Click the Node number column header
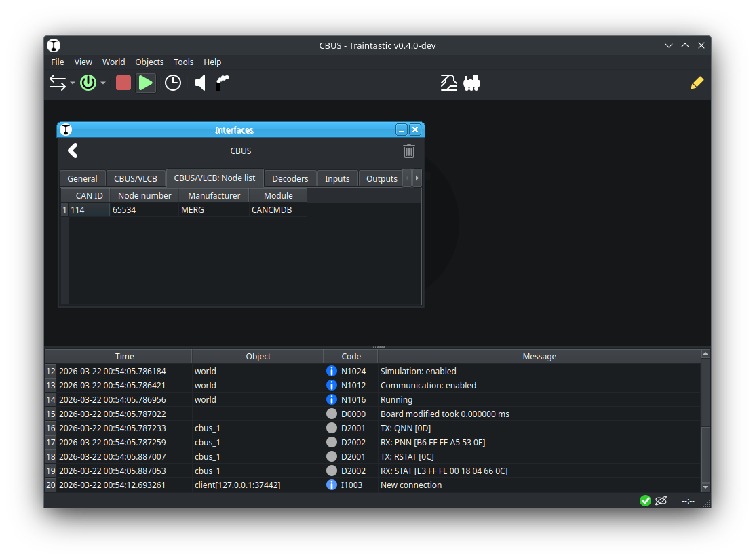 tap(144, 195)
